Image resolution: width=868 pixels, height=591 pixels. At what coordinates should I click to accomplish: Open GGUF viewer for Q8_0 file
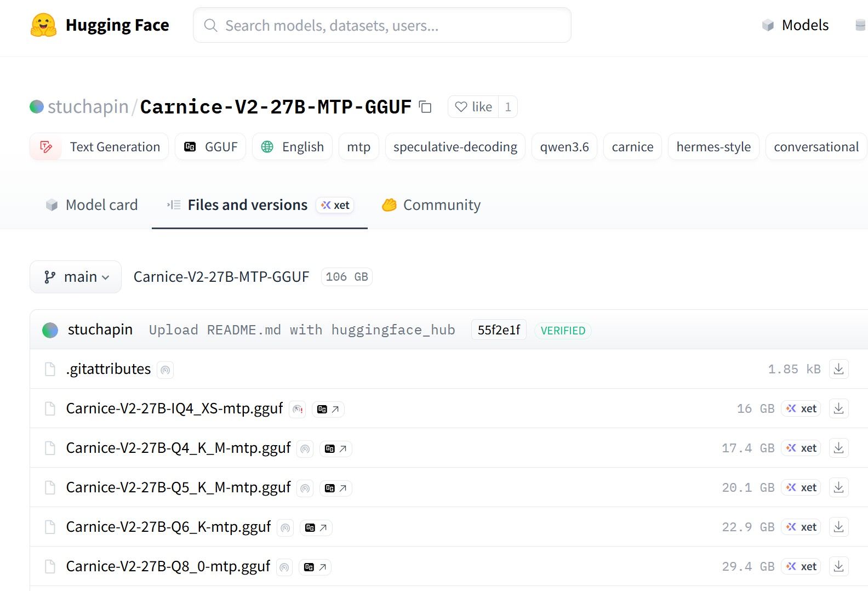[315, 567]
